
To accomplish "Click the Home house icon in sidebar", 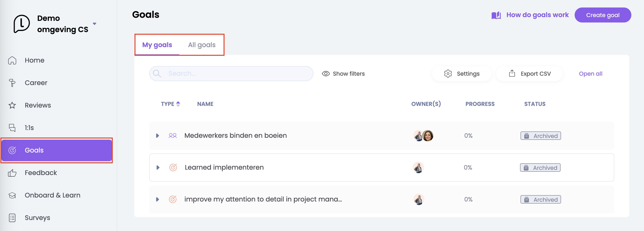I will click(12, 60).
